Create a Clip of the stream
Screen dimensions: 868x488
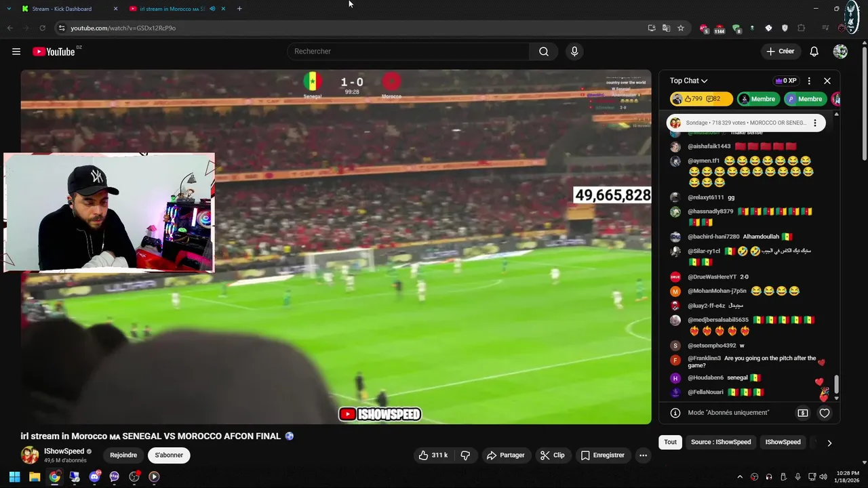tap(552, 455)
